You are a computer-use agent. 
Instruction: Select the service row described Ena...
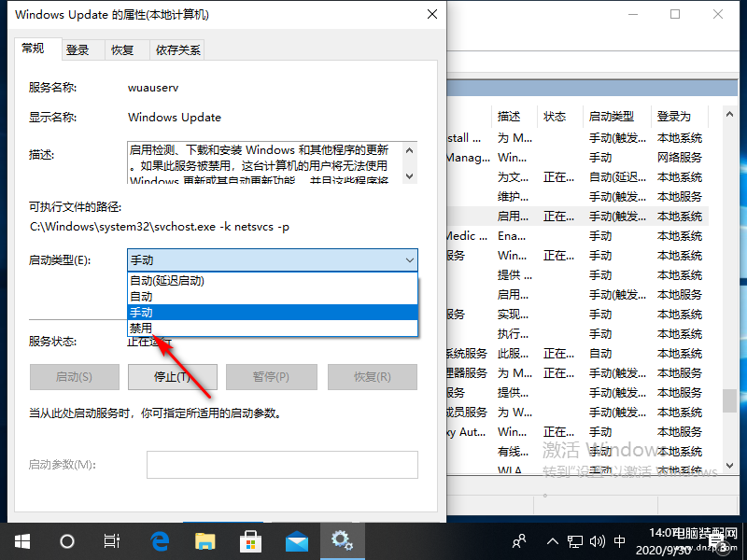tap(577, 236)
